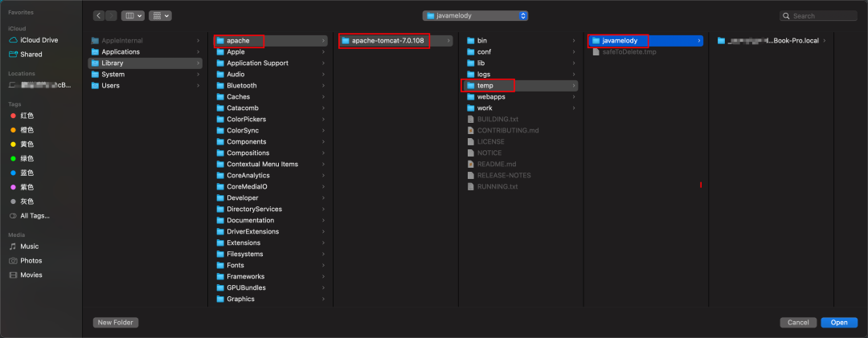Expand the Users folder chevron

click(x=199, y=86)
